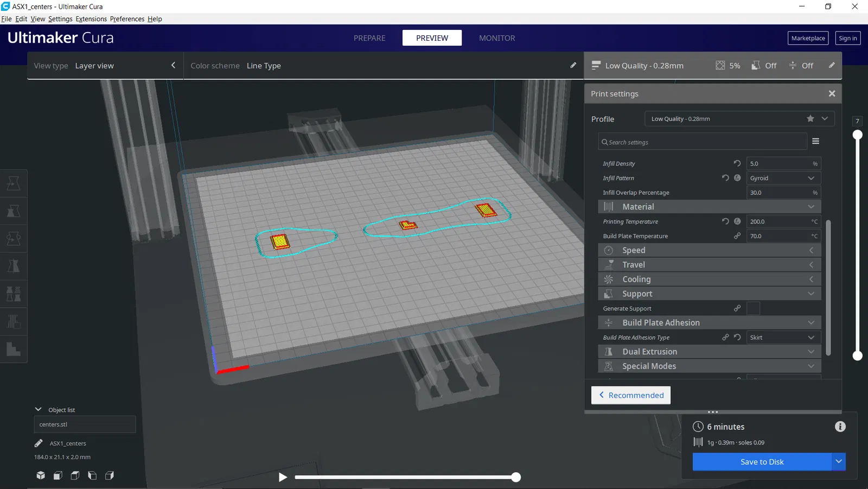Collapse the Object list panel
The width and height of the screenshot is (868, 489).
[39, 409]
